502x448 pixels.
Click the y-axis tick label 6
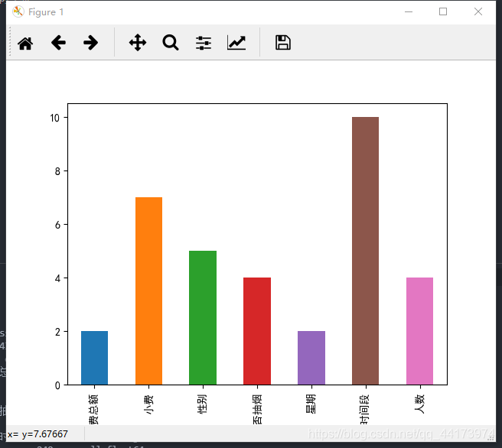click(57, 225)
